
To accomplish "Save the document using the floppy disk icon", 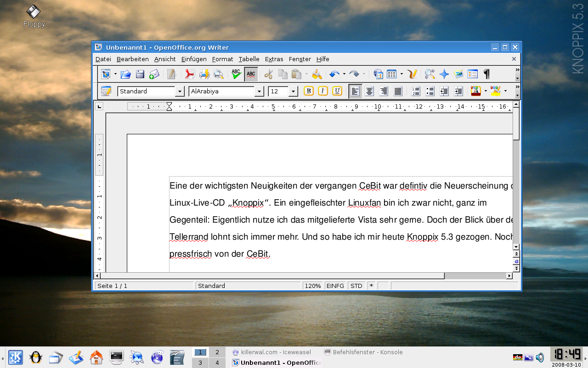I will coord(140,74).
